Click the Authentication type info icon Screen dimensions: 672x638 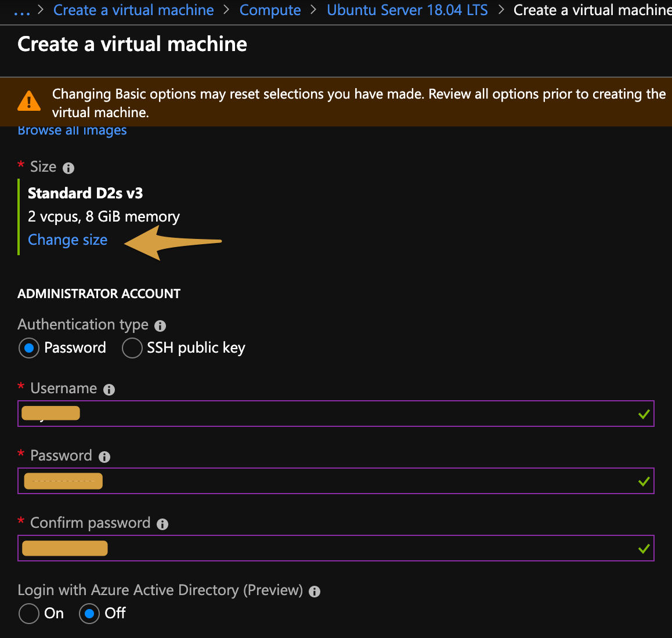tap(160, 326)
